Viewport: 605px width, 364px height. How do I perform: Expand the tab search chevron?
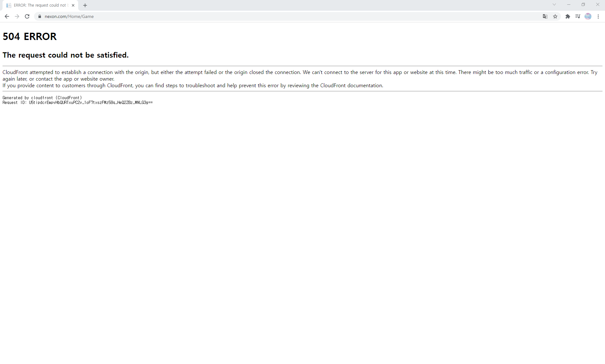click(554, 5)
